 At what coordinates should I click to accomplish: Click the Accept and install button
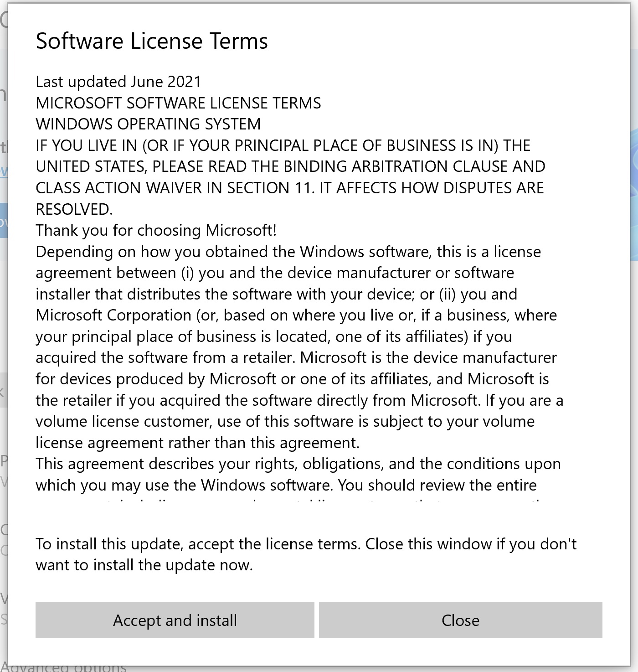point(175,620)
